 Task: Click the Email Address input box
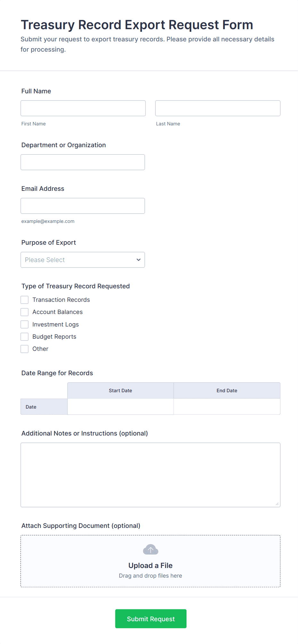pos(83,206)
